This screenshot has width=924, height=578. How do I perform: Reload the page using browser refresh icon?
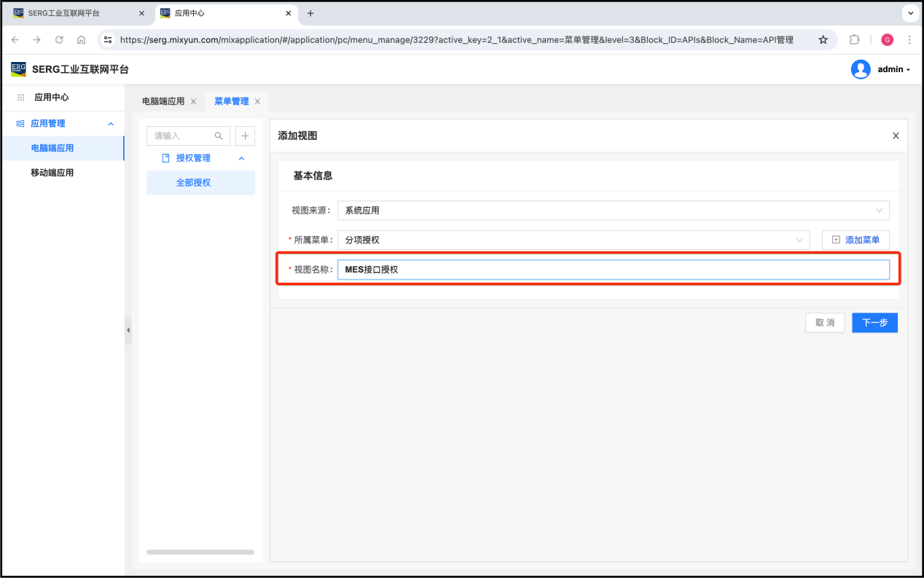59,40
